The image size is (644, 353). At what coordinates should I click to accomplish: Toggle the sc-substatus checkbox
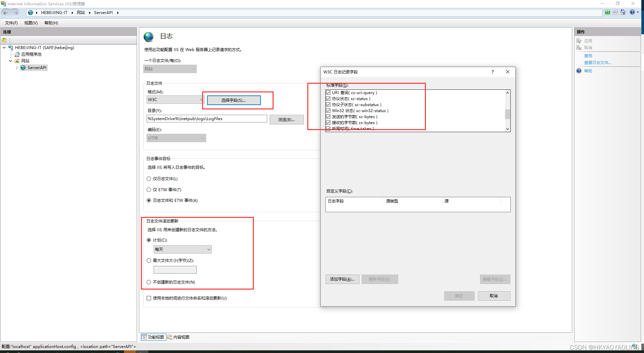(328, 105)
